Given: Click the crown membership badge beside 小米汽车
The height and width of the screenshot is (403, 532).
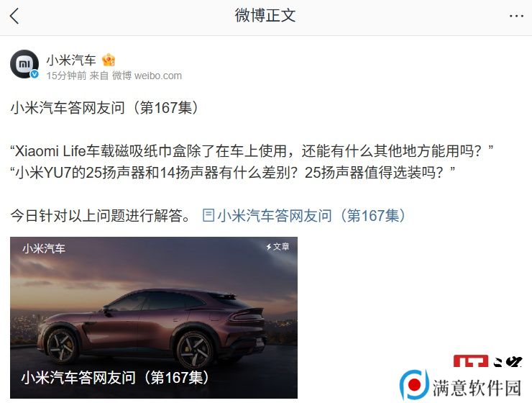Looking at the screenshot, I should (x=109, y=60).
